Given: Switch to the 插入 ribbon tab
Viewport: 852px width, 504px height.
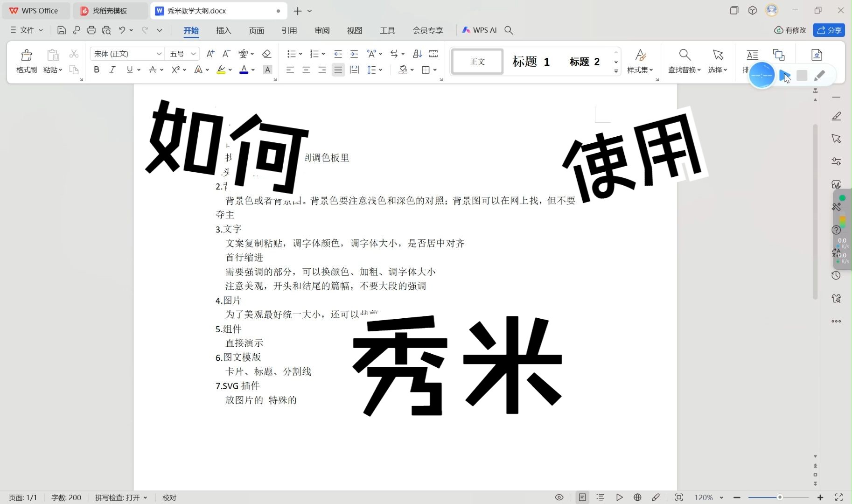Looking at the screenshot, I should pyautogui.click(x=224, y=30).
